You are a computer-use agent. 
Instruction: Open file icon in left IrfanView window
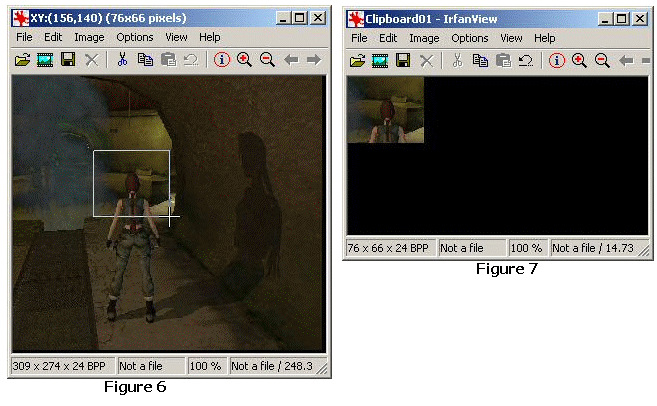pyautogui.click(x=23, y=60)
